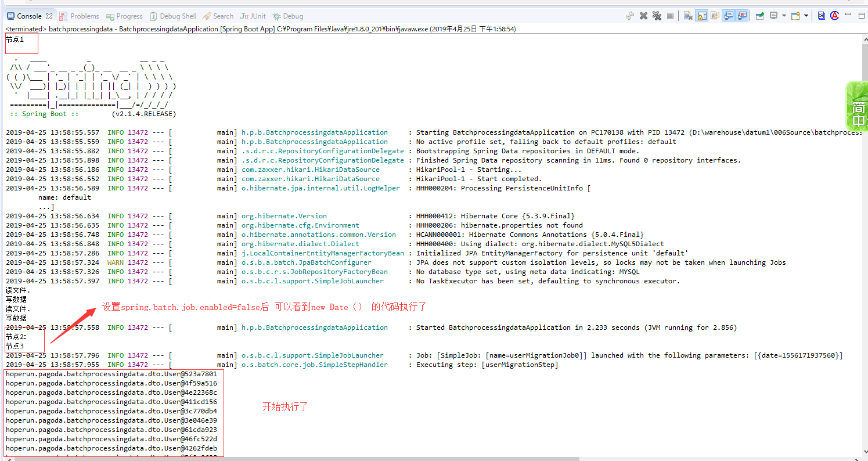
Task: Relaunch the terminated batchprocessingdata application
Action: point(631,16)
